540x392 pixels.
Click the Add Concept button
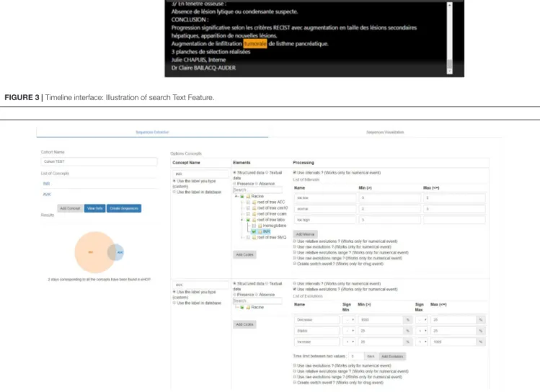(70, 208)
